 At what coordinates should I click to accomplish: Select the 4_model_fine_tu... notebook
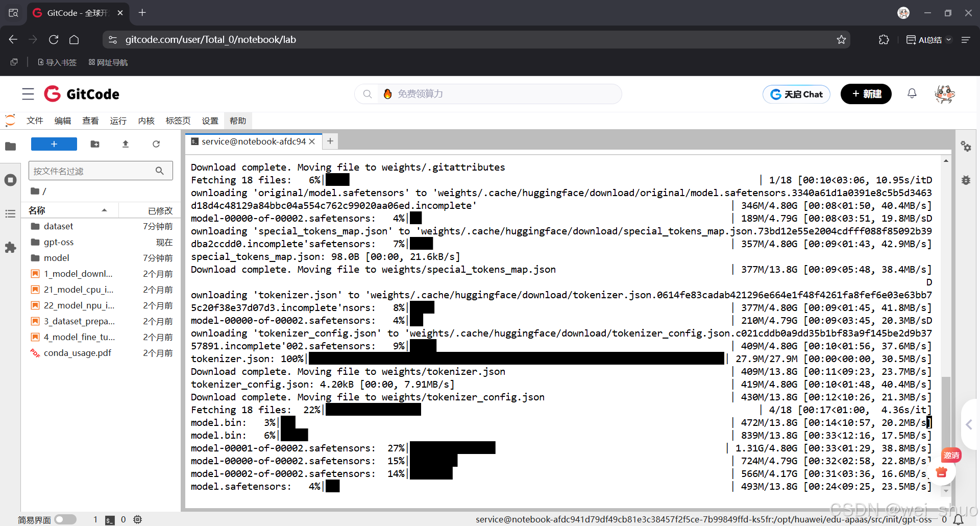(x=101, y=337)
